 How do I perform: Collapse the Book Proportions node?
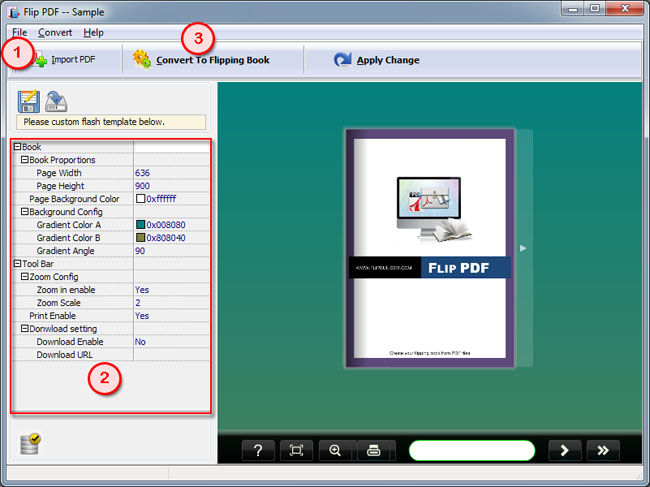(24, 160)
